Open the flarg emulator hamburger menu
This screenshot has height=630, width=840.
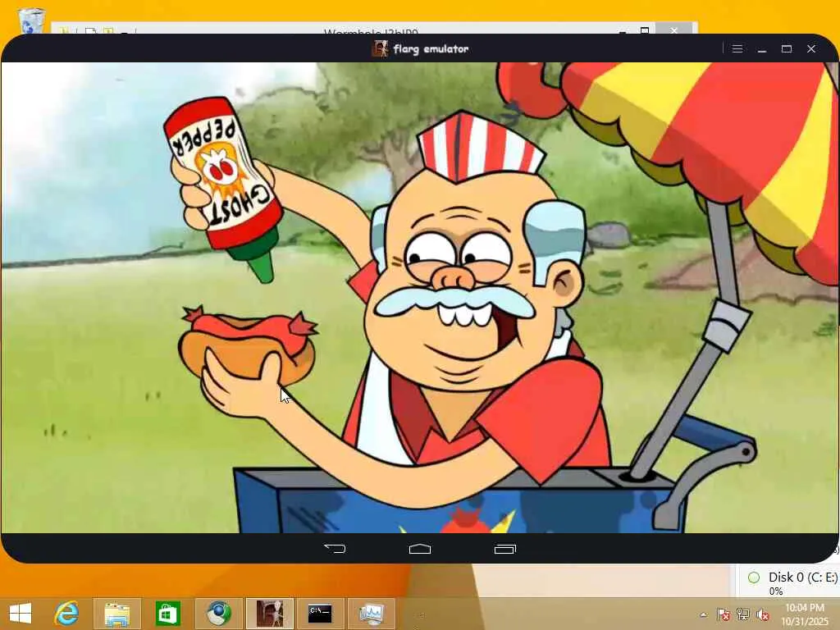click(737, 48)
